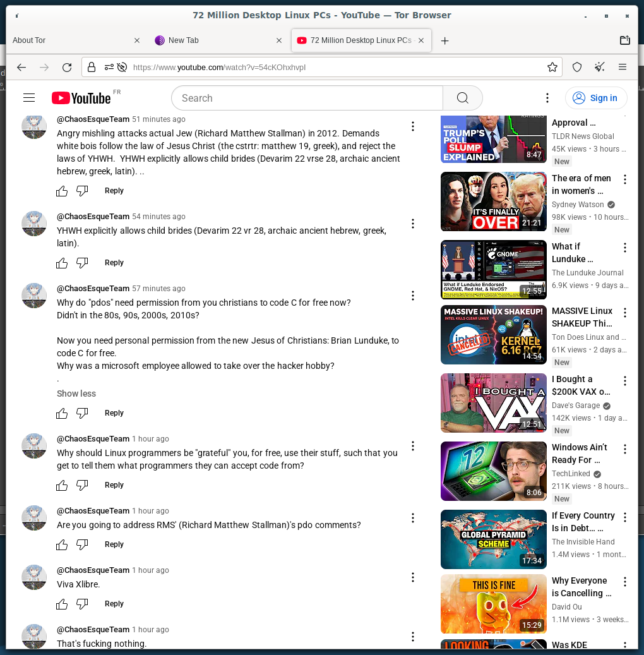Reply to the RMS pdo comments question
Screen dimensions: 644x655
coord(114,544)
